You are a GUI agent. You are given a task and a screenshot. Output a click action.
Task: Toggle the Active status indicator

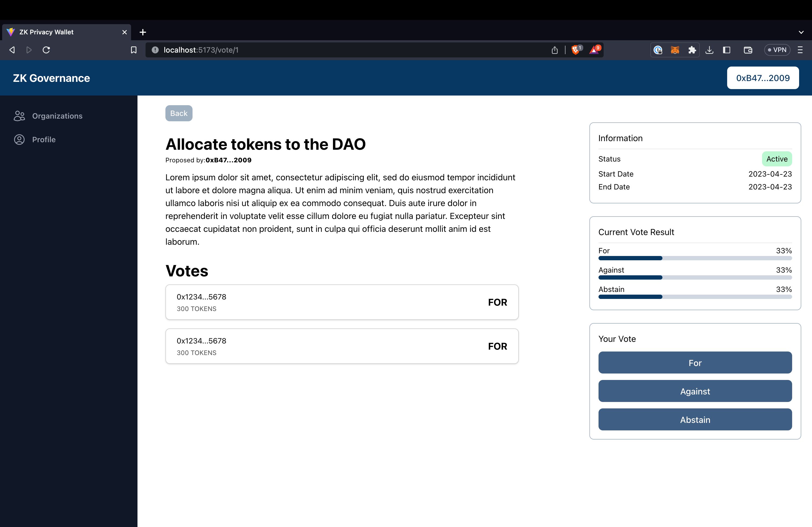(x=777, y=159)
